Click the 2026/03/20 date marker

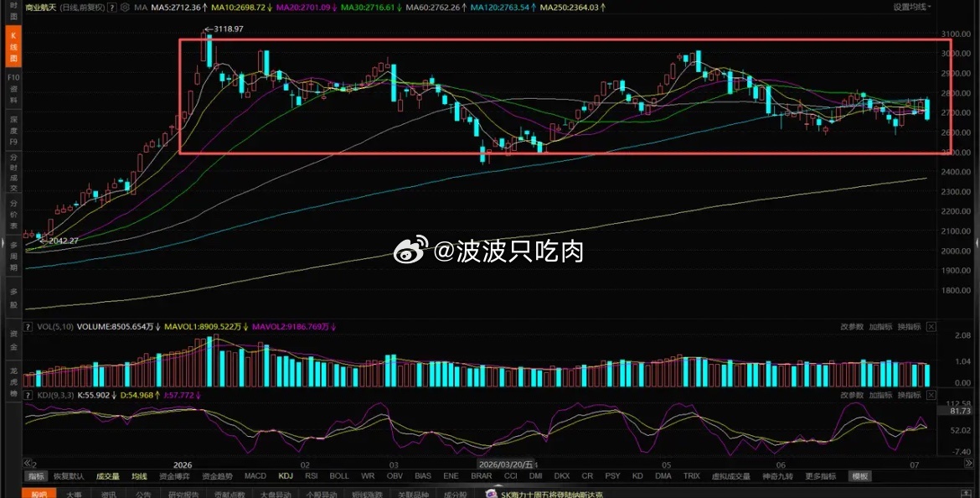506,464
